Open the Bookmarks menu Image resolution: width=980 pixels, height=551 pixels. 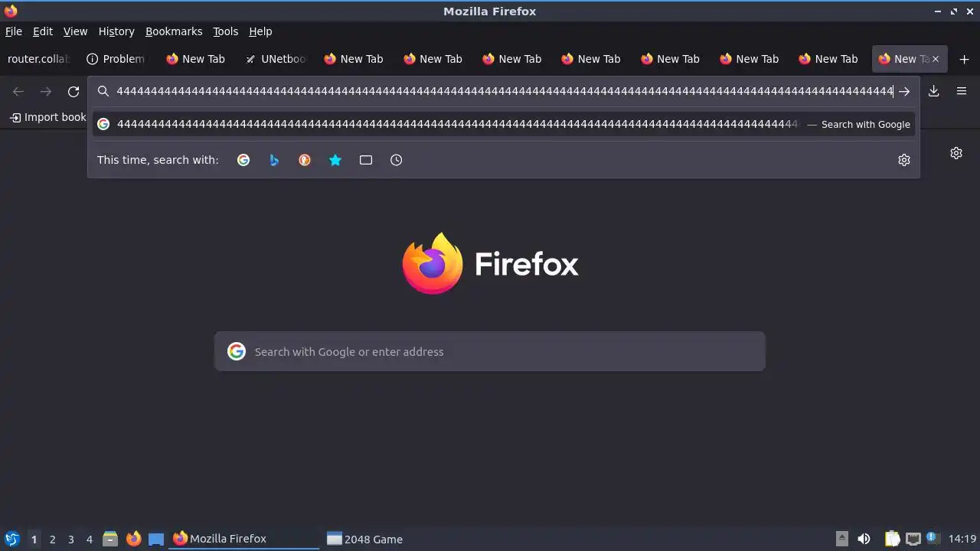[174, 31]
